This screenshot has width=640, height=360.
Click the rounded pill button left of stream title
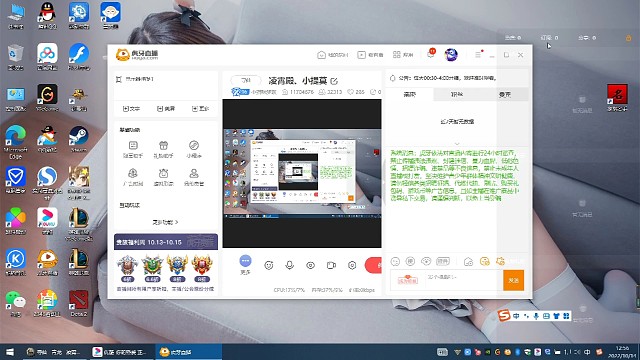[x=245, y=80]
